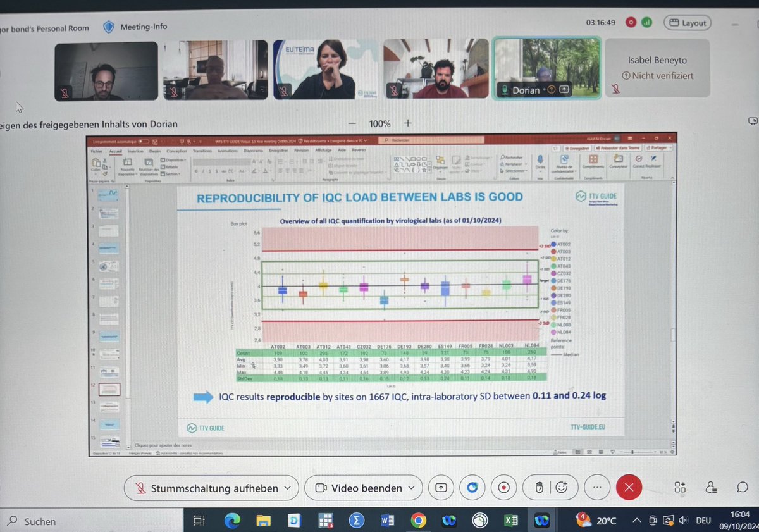Open Microsoft Edge from the taskbar
The width and height of the screenshot is (759, 532).
click(x=232, y=521)
